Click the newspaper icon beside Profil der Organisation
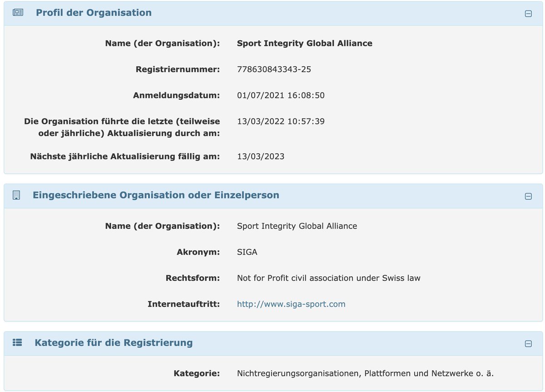Screen dimensions: 545x392 coord(17,13)
